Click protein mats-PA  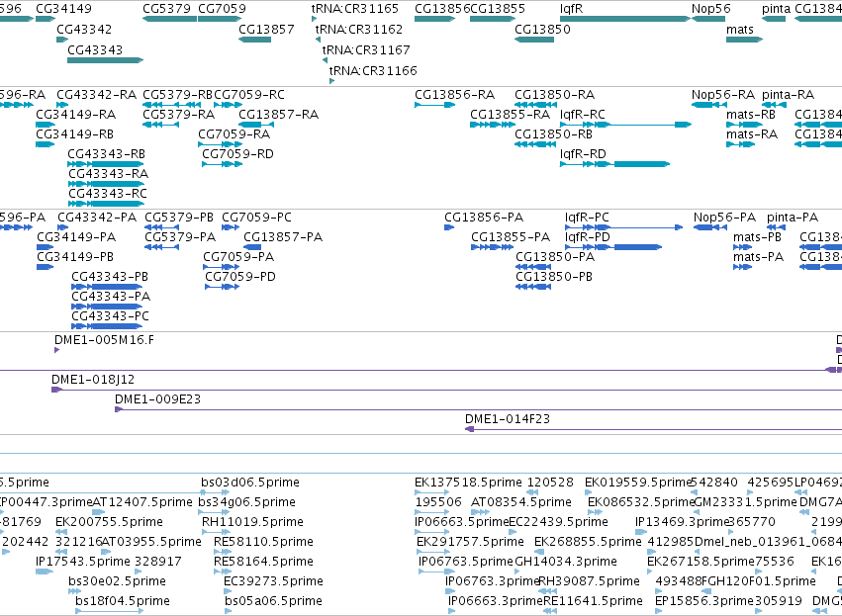[x=743, y=267]
